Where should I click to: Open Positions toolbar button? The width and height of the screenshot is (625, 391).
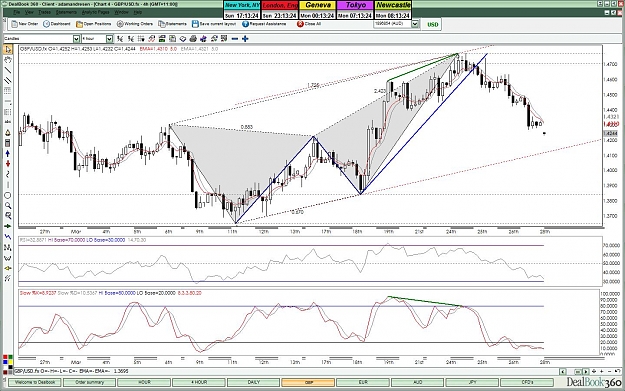94,24
